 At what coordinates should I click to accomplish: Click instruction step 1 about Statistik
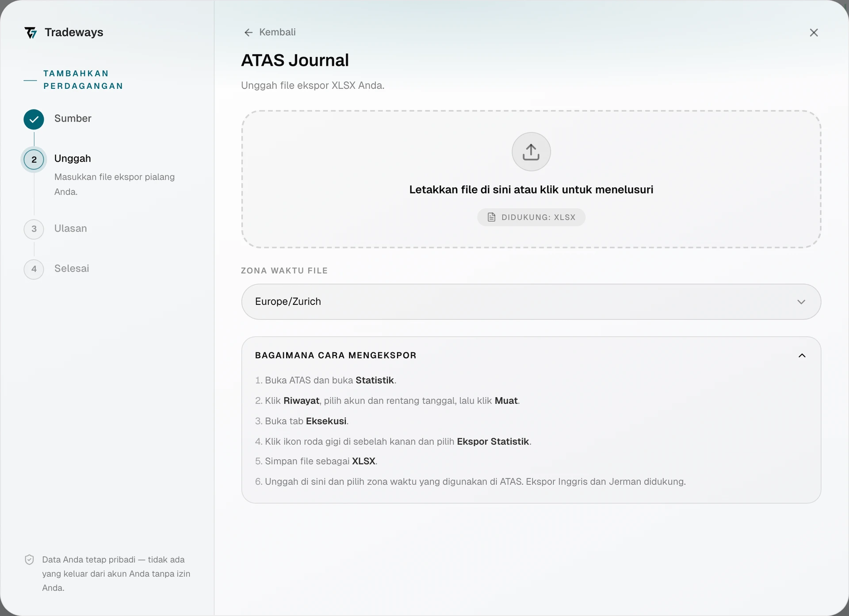[325, 380]
